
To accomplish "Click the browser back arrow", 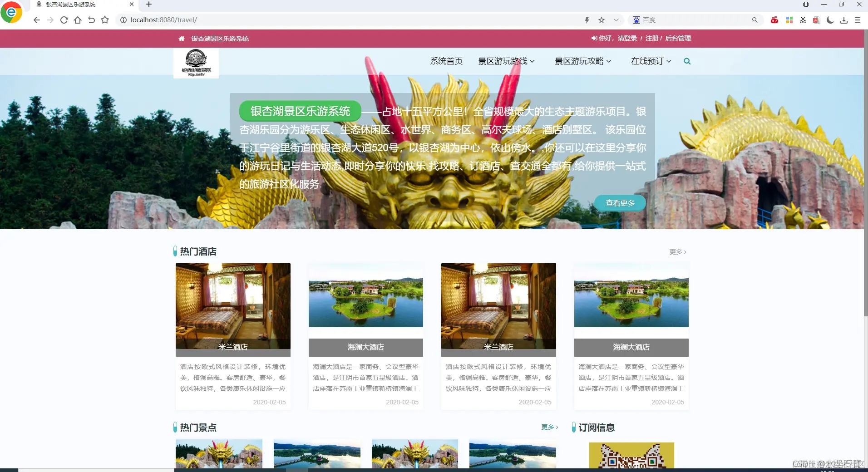I will 37,20.
